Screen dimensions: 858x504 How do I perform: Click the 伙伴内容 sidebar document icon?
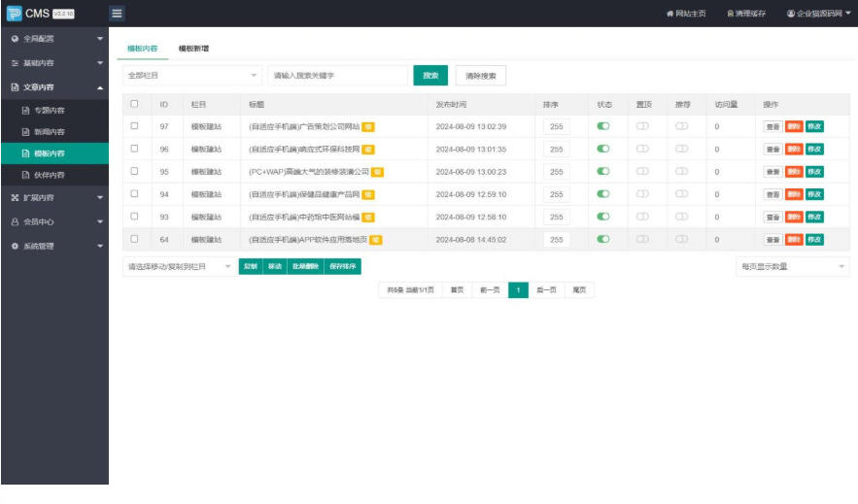(26, 175)
